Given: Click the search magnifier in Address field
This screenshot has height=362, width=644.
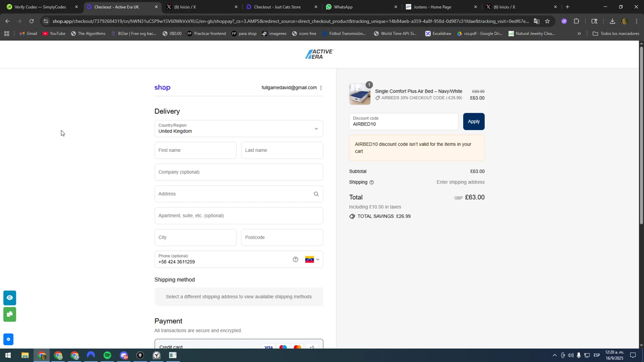Looking at the screenshot, I should [316, 194].
